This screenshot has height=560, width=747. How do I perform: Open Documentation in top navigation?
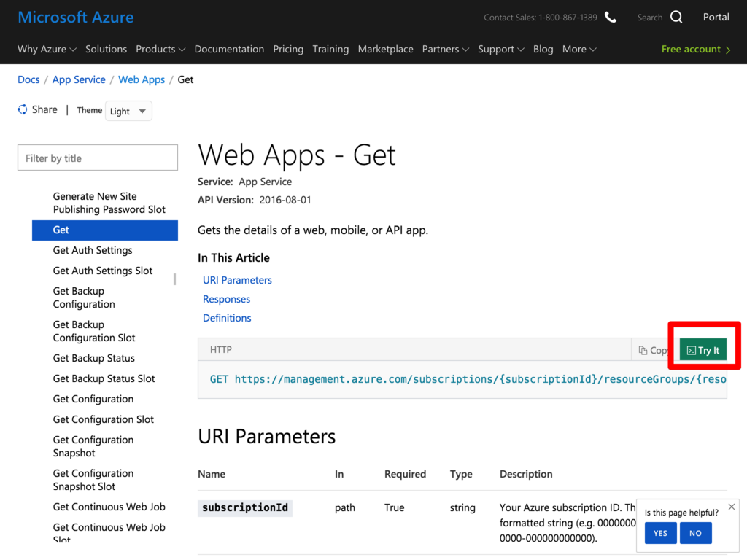(x=229, y=49)
